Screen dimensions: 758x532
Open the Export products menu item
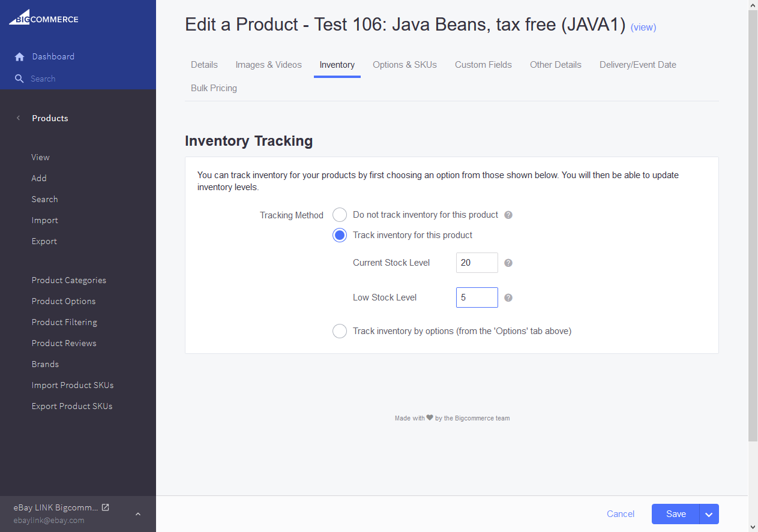point(44,241)
